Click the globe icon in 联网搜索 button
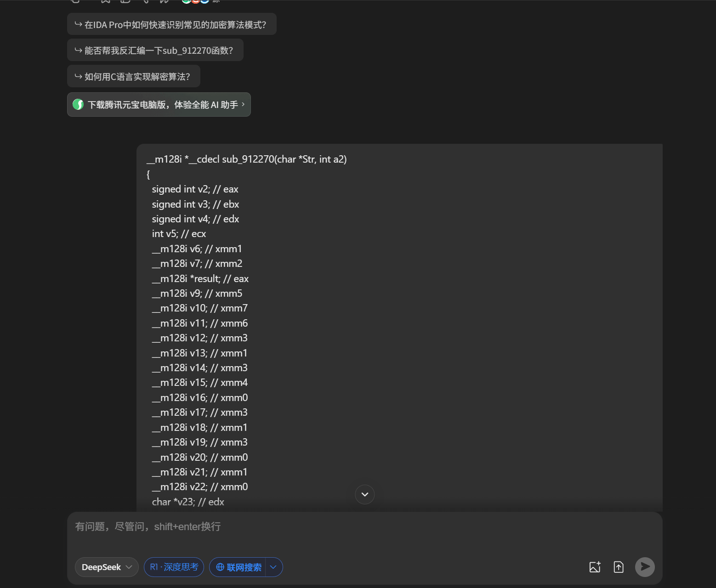 [220, 567]
